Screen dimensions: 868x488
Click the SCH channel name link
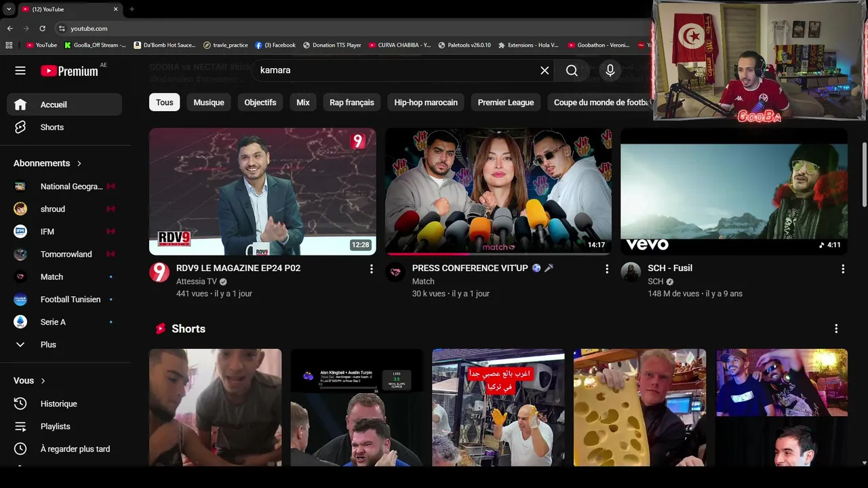(x=655, y=281)
